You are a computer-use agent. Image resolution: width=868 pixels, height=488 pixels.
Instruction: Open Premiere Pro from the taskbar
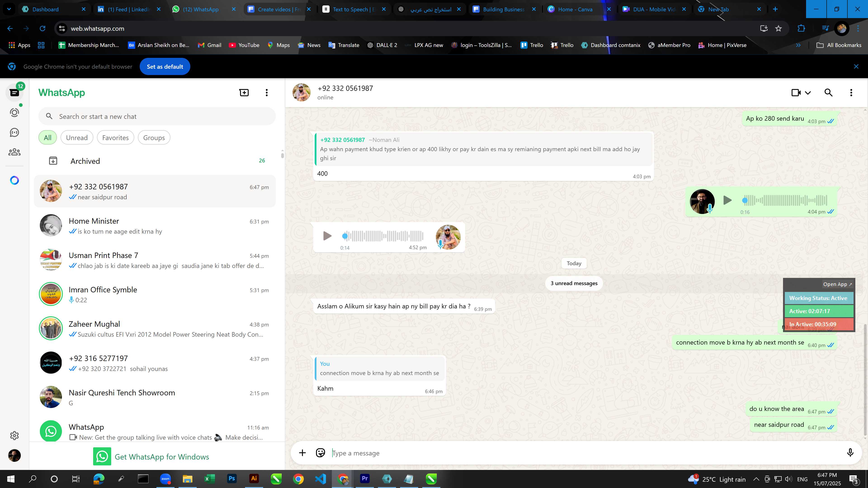365,479
